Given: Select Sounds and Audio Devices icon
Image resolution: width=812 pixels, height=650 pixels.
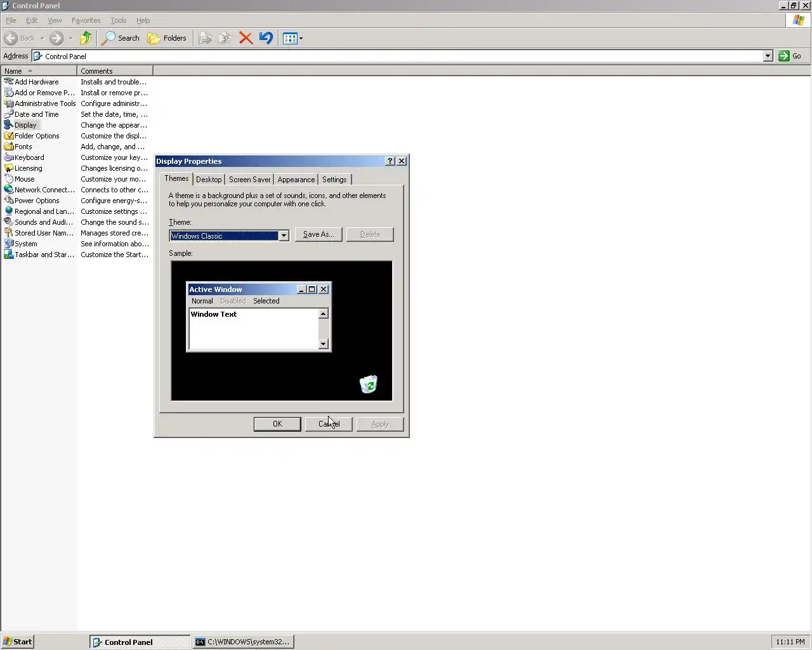Looking at the screenshot, I should tap(9, 222).
